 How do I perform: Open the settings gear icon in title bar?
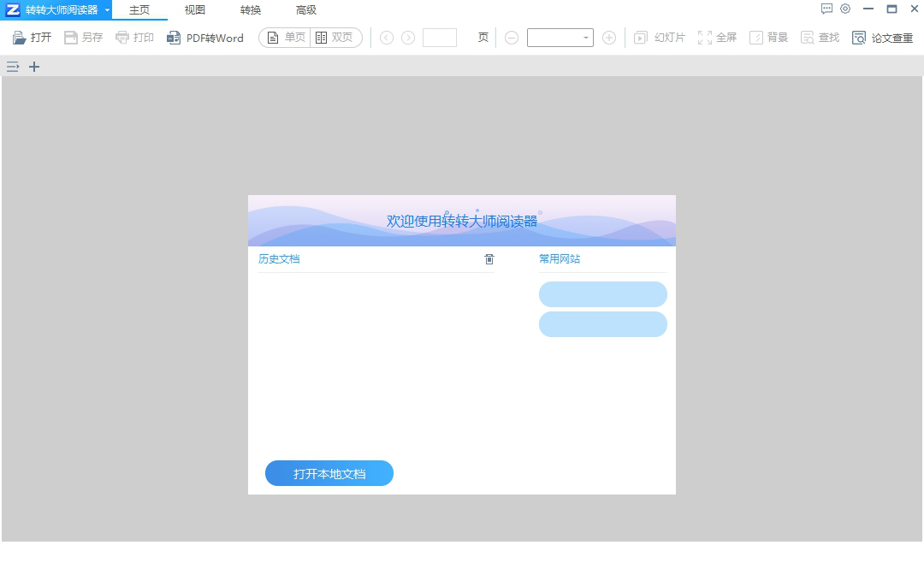coord(845,9)
